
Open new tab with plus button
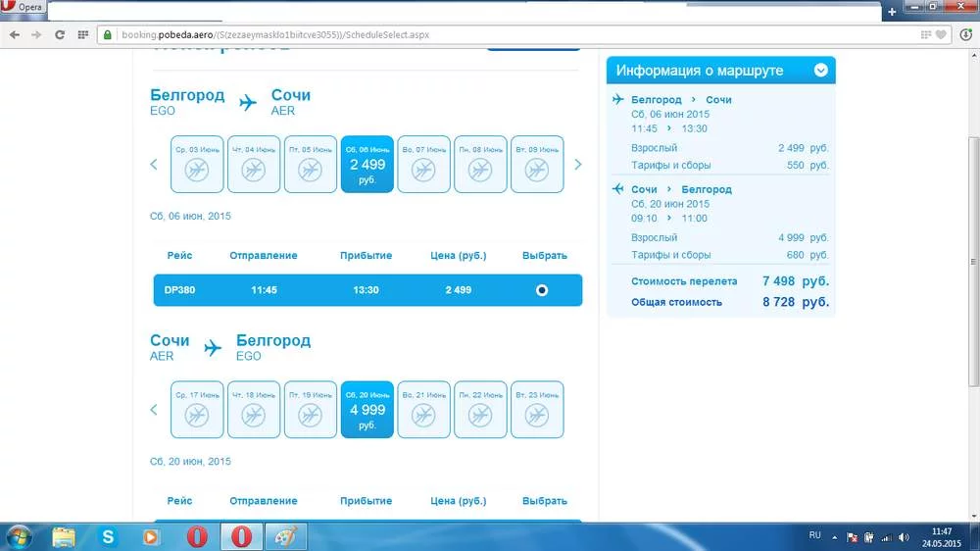tap(892, 11)
